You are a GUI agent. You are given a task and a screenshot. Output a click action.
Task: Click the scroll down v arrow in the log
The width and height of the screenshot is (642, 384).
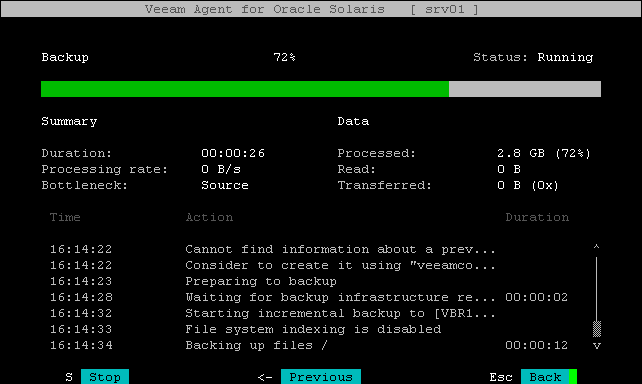(597, 346)
